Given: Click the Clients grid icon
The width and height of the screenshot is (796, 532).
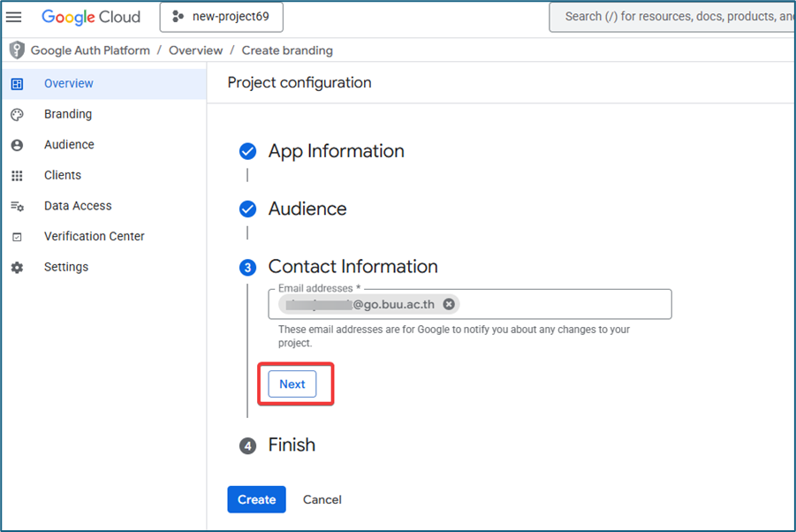Looking at the screenshot, I should pyautogui.click(x=17, y=176).
